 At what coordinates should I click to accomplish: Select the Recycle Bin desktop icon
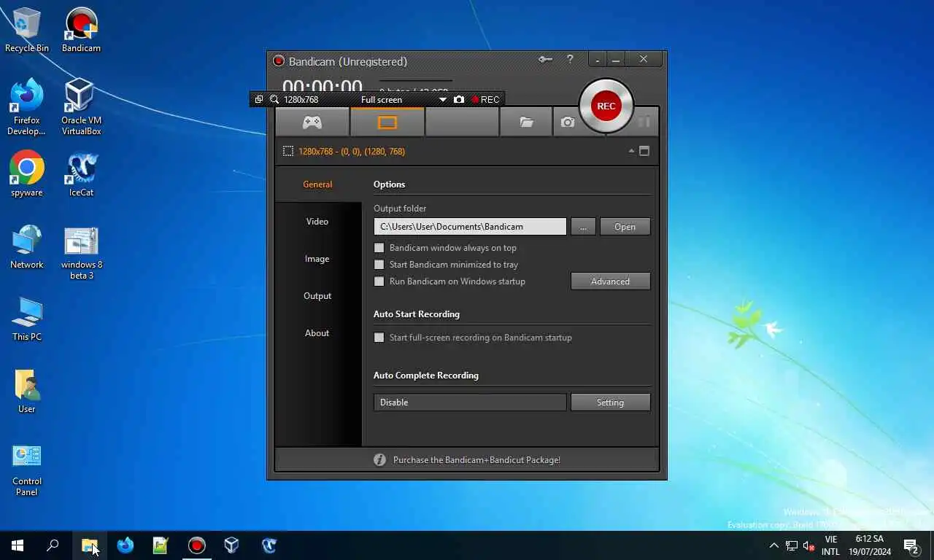[x=27, y=31]
